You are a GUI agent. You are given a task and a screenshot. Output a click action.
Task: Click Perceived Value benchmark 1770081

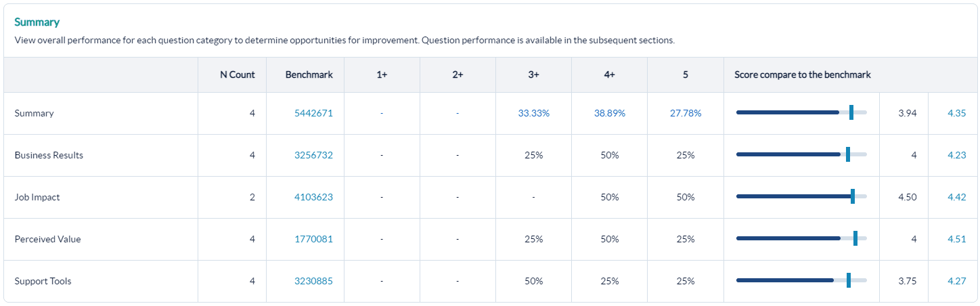point(313,239)
